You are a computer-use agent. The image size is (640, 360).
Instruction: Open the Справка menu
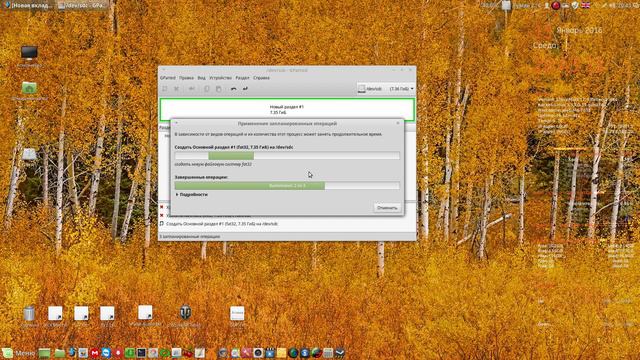pos(261,78)
